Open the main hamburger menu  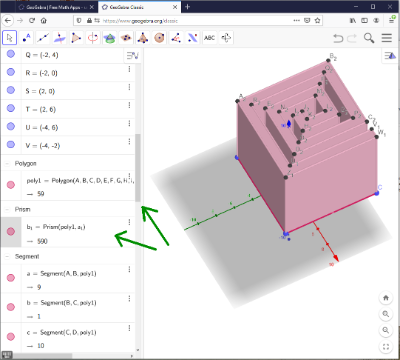tap(387, 38)
